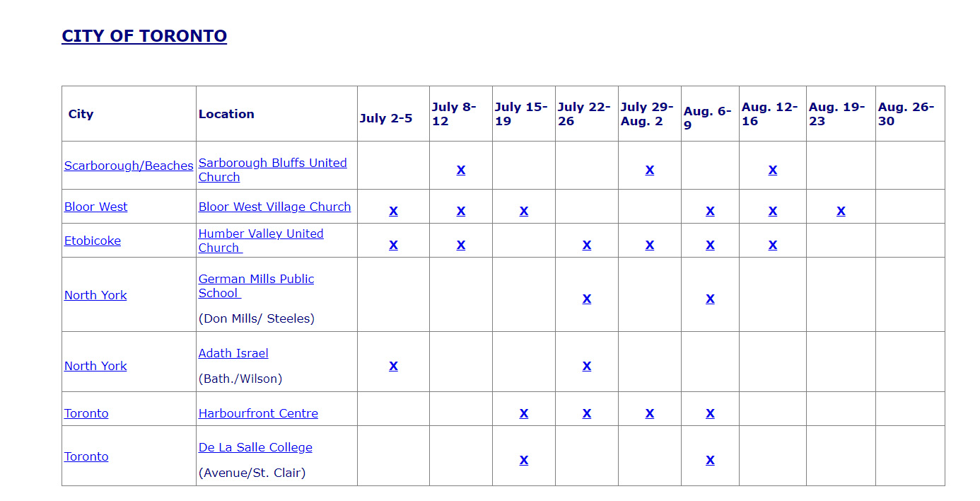Open Humber Valley United Church link
Image resolution: width=980 pixels, height=501 pixels.
click(261, 241)
